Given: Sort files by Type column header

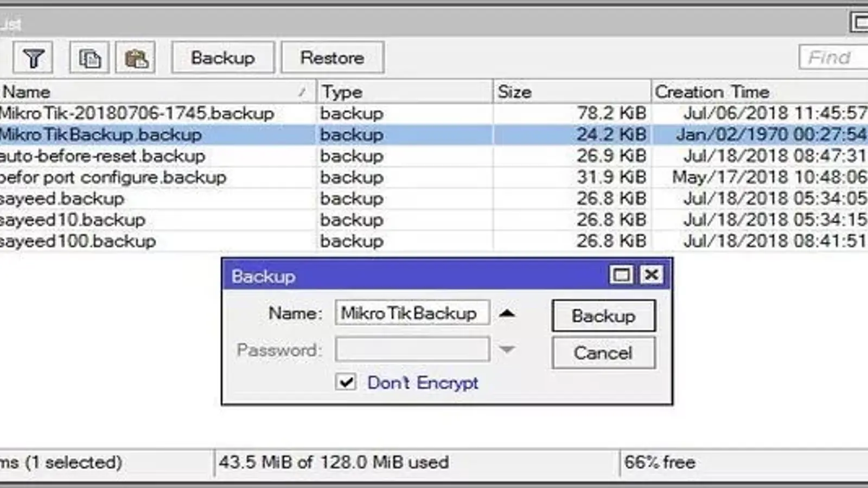Looking at the screenshot, I should [404, 92].
